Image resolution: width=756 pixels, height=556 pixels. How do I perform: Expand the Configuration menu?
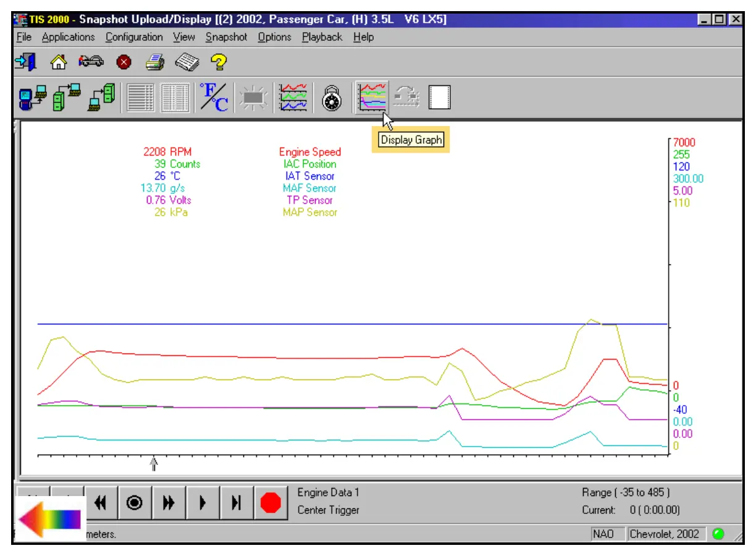pos(134,37)
